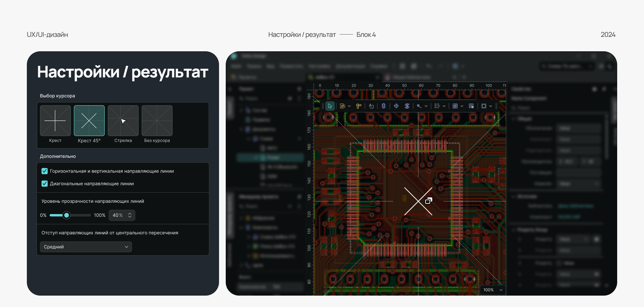Open hatched polygon settings with gear

471,106
